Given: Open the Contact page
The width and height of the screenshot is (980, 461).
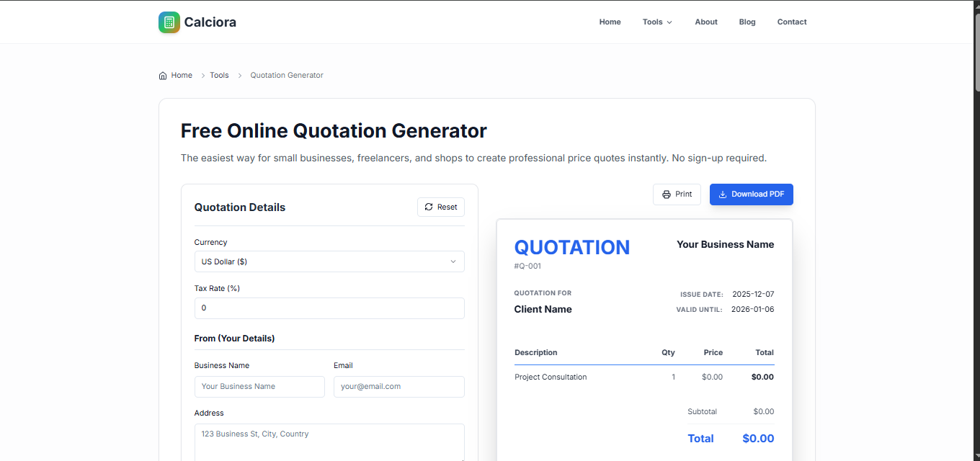Looking at the screenshot, I should pyautogui.click(x=791, y=22).
